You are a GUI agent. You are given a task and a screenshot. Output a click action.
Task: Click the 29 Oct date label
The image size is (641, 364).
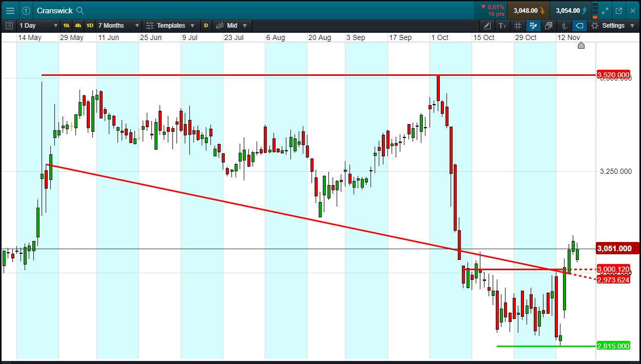point(526,37)
